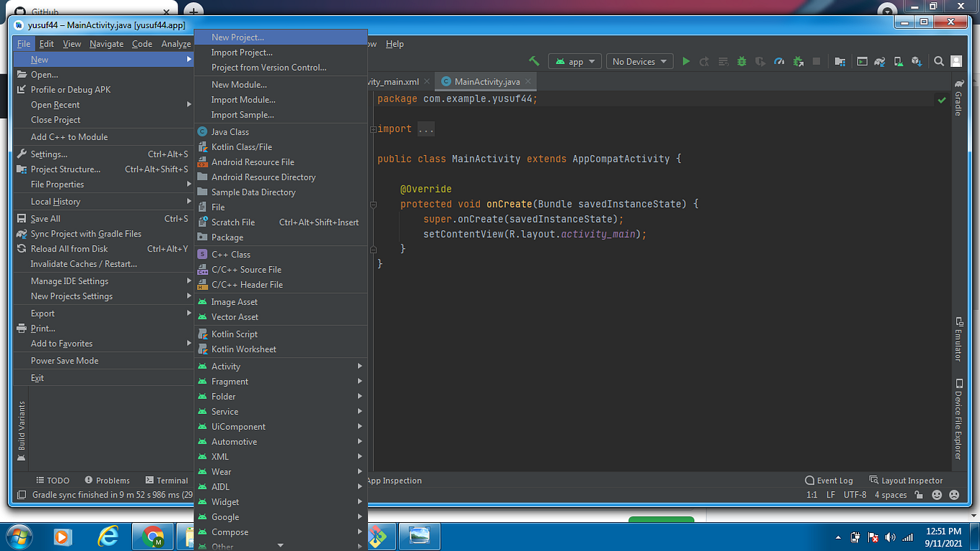Open the app run configuration dropdown
The image size is (980, 551).
pyautogui.click(x=574, y=61)
